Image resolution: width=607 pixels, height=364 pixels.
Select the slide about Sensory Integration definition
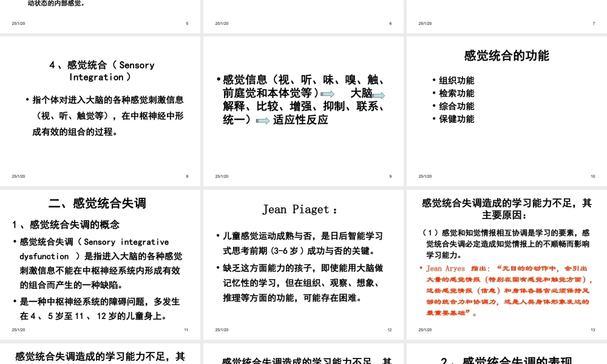click(x=101, y=108)
